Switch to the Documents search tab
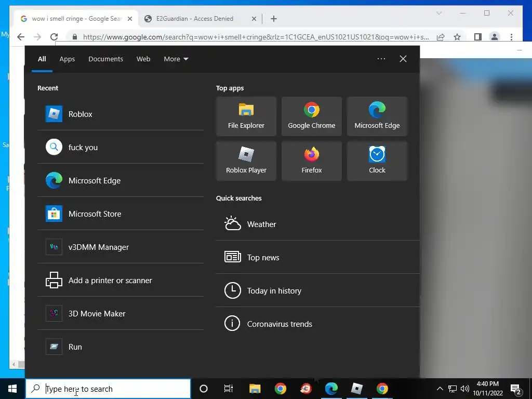532x399 pixels. [106, 59]
